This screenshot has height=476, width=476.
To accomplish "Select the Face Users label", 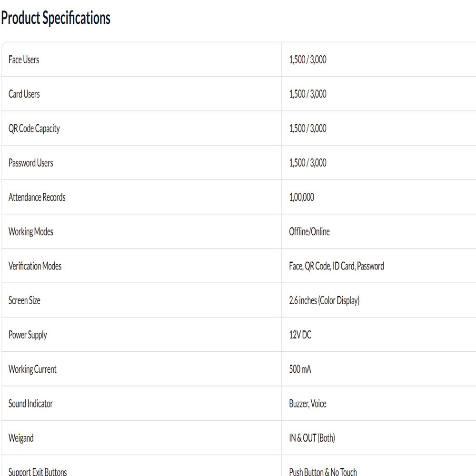I will click(24, 59).
